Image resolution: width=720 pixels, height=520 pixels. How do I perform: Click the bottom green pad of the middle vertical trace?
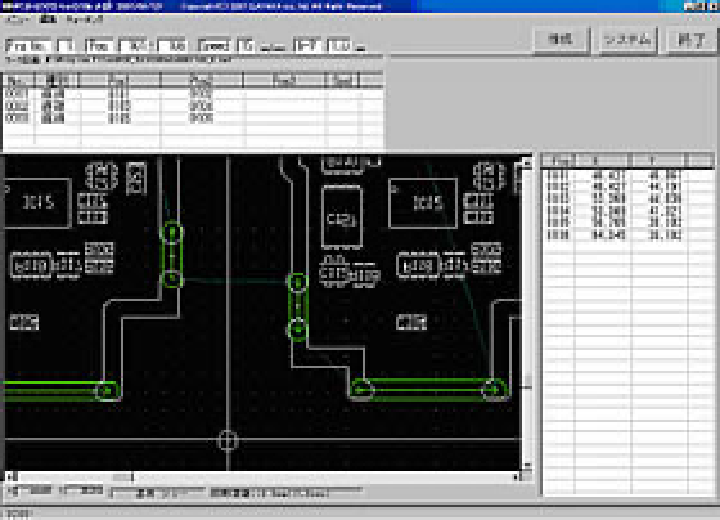click(x=297, y=327)
